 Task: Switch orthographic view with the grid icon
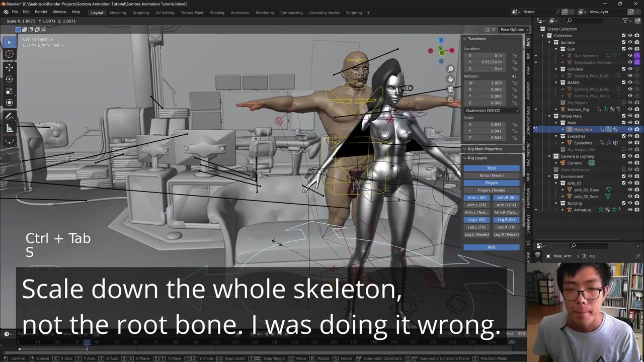tap(450, 100)
